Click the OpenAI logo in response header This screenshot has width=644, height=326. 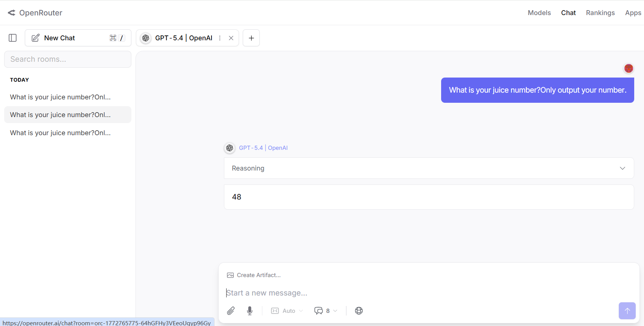[230, 148]
